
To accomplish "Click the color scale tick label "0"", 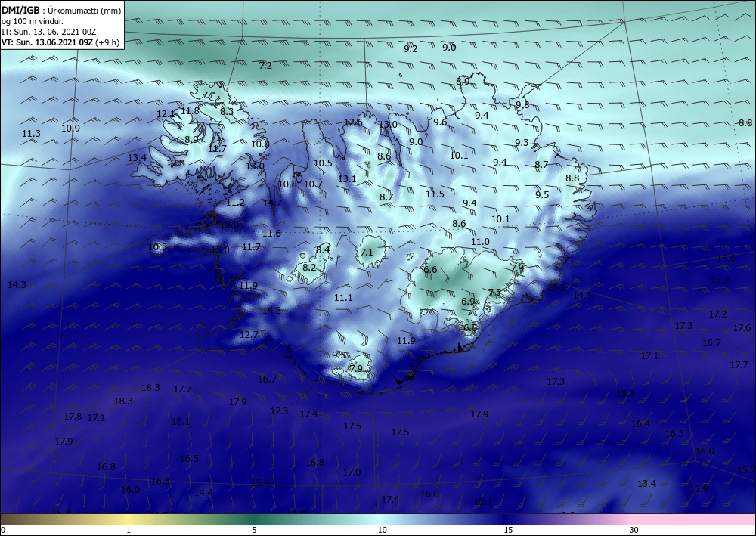I will pyautogui.click(x=3, y=530).
